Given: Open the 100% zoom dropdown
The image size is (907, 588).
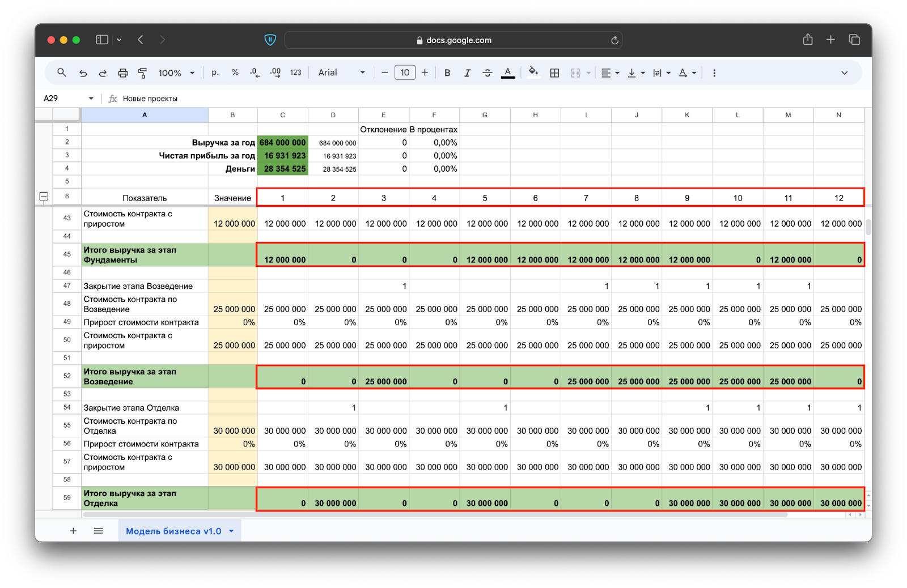Looking at the screenshot, I should point(176,73).
